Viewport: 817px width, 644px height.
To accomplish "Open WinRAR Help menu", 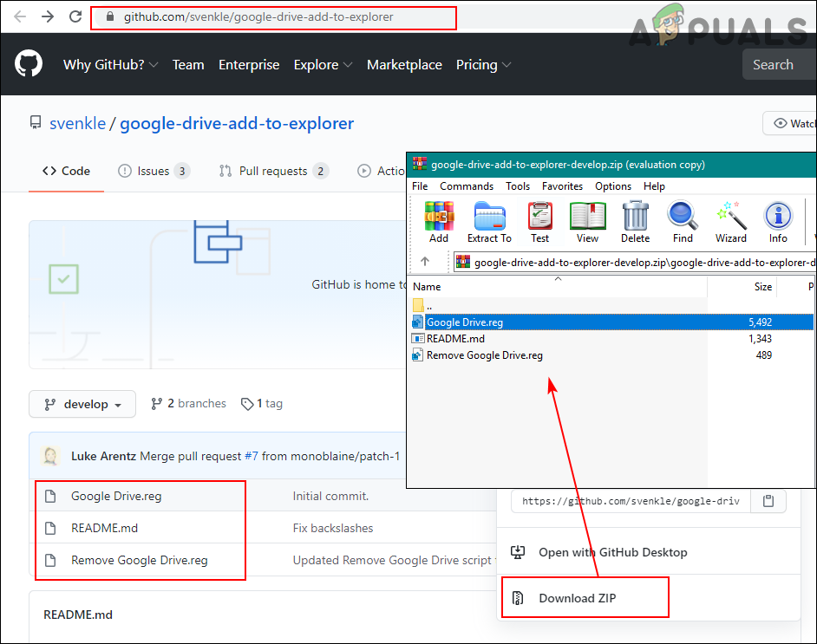I will 654,185.
